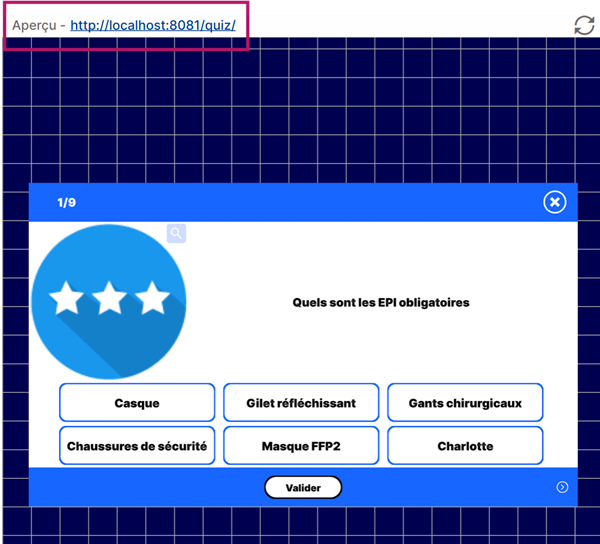Screen dimensions: 600x544
Task: Go to next question with arrow icon
Action: coord(562,487)
